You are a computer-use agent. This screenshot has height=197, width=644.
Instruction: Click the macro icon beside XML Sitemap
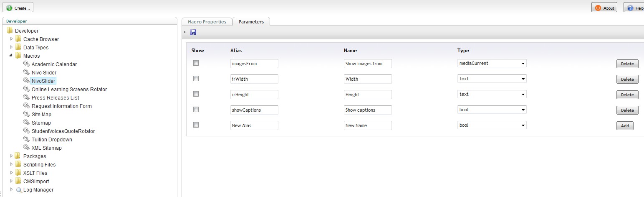(x=26, y=148)
